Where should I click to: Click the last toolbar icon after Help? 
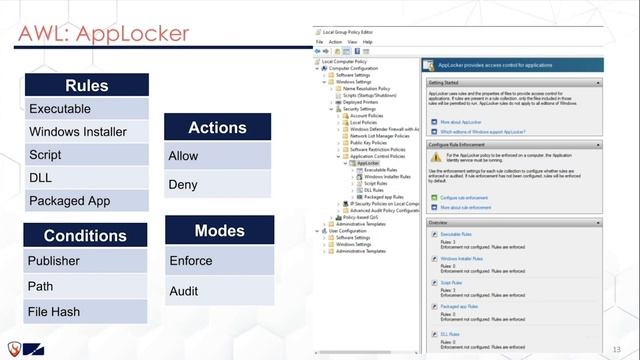click(366, 51)
